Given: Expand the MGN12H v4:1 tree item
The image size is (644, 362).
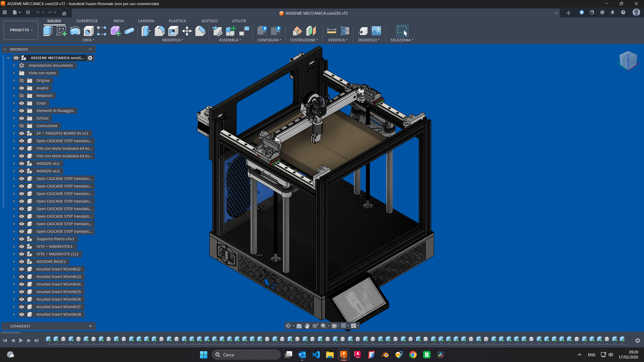Looking at the screenshot, I should click(x=13, y=163).
